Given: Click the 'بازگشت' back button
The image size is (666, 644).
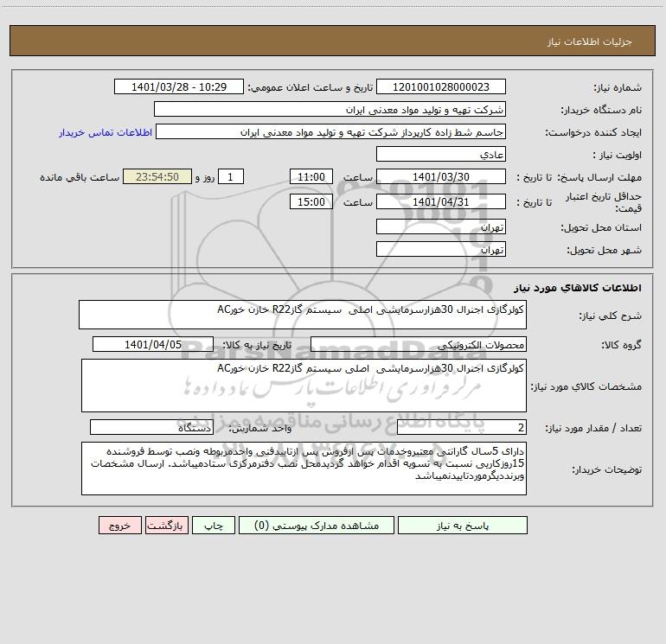Looking at the screenshot, I should [166, 526].
